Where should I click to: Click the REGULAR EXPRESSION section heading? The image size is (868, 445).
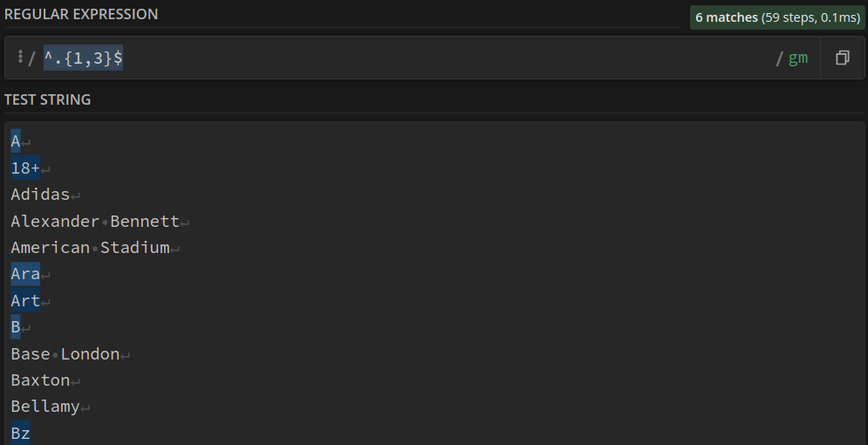pos(81,14)
